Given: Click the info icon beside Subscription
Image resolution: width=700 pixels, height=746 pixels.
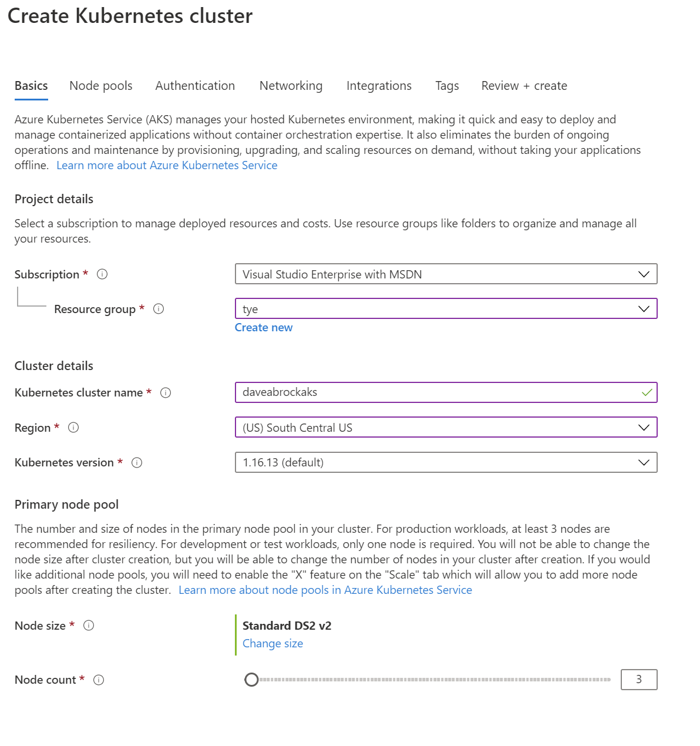Looking at the screenshot, I should pyautogui.click(x=103, y=274).
